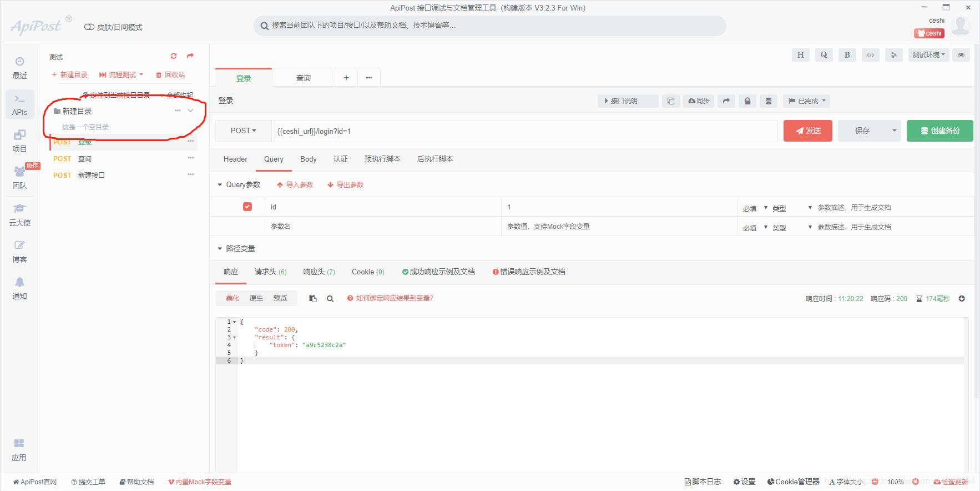Click the share arrow beside 测试 project

tap(190, 56)
